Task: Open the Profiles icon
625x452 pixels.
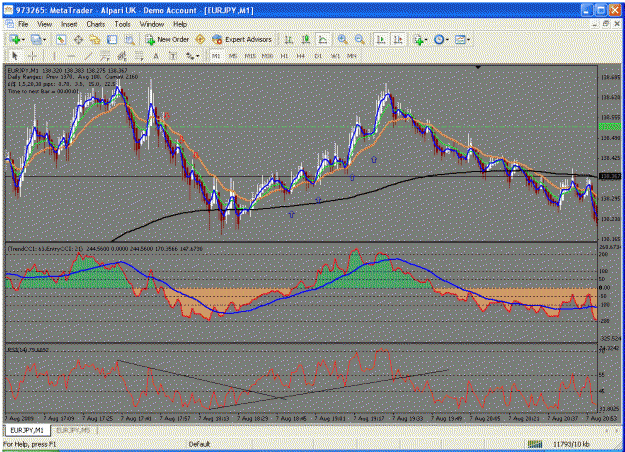Action: (x=36, y=39)
